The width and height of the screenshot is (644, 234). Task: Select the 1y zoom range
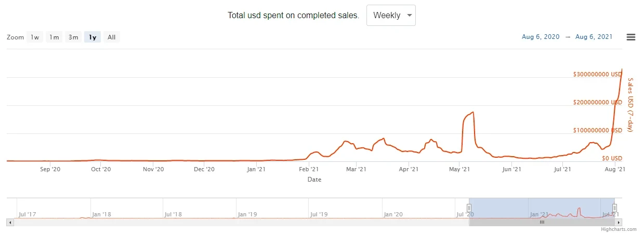93,37
